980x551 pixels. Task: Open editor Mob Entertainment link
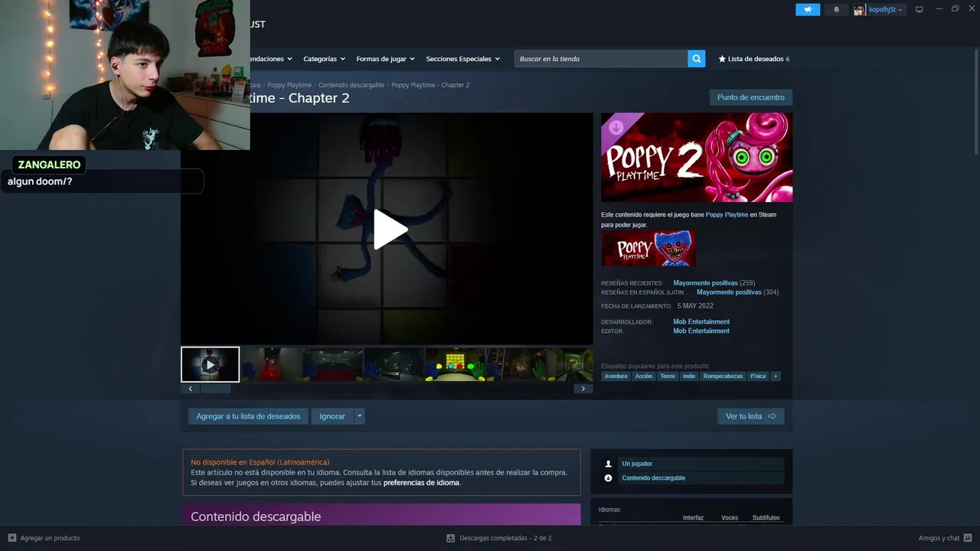coord(701,331)
